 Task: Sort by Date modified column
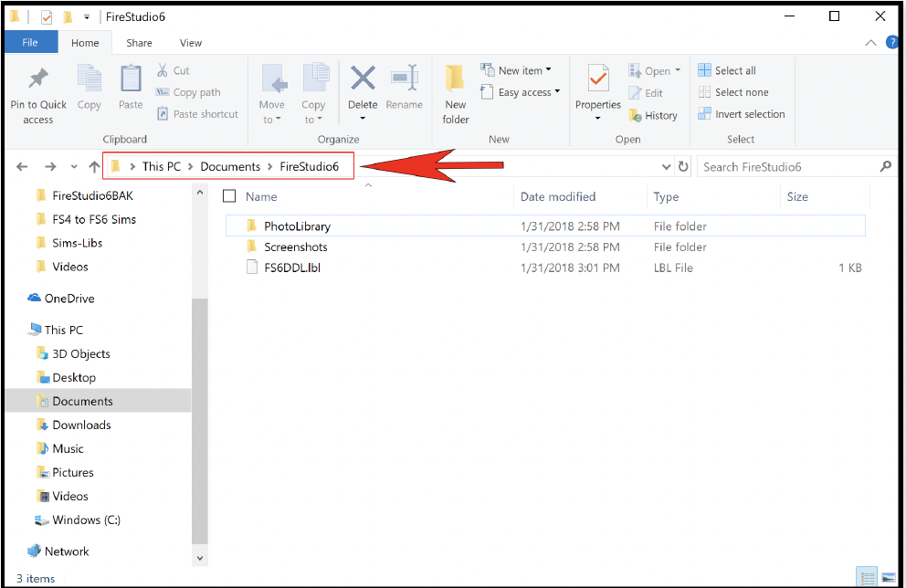coord(558,196)
